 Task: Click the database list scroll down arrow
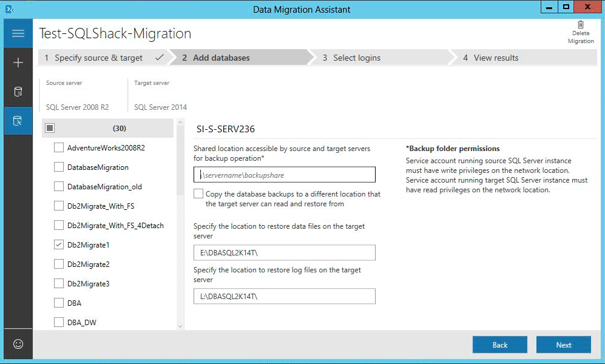180,326
